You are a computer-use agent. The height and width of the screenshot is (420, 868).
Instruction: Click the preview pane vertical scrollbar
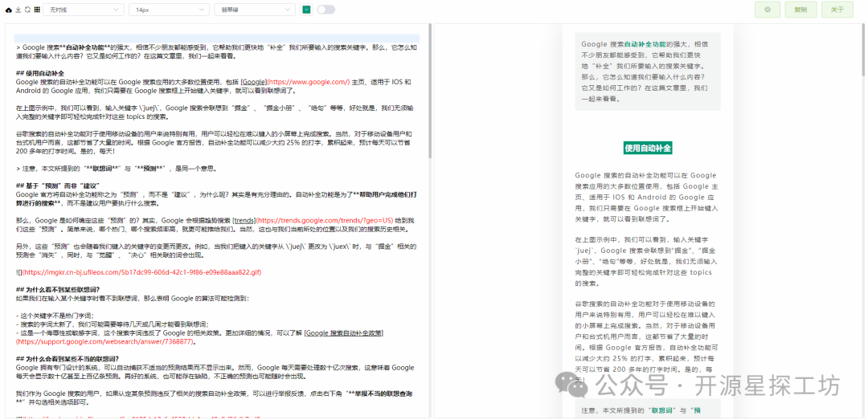point(863,50)
